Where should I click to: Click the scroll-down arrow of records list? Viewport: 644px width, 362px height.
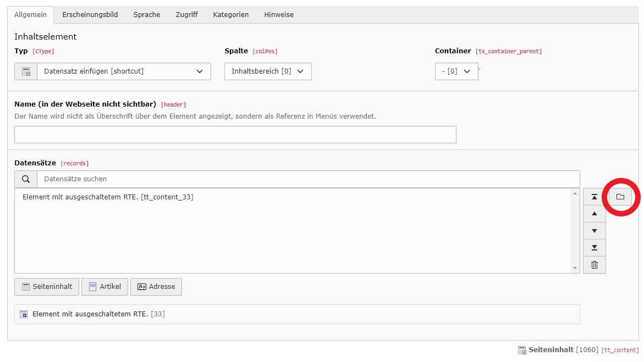(x=575, y=268)
